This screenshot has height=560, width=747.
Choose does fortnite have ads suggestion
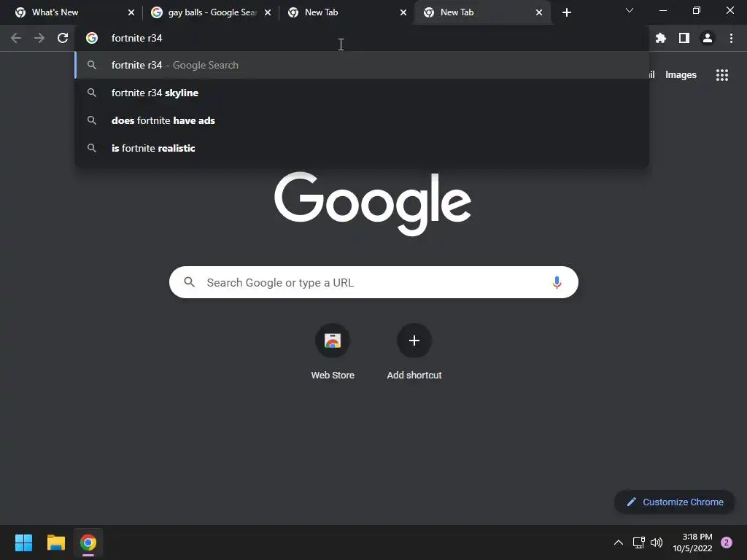click(x=362, y=120)
